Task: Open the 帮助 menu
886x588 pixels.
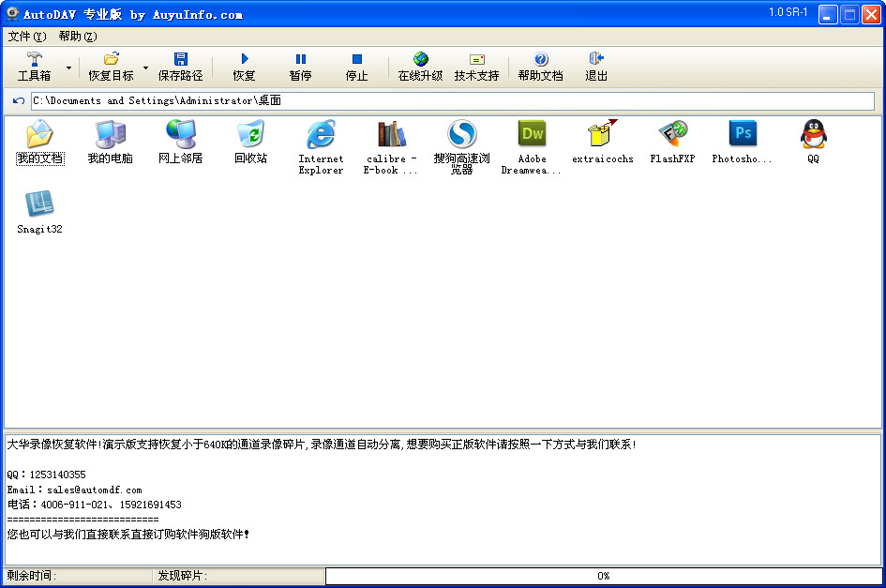Action: point(77,37)
